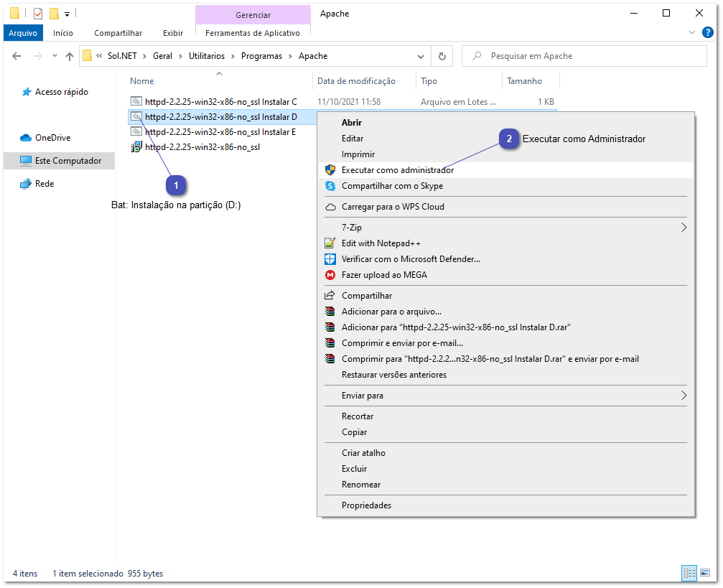Open the address bar history dropdown
Screen dimensions: 723x588
click(422, 56)
